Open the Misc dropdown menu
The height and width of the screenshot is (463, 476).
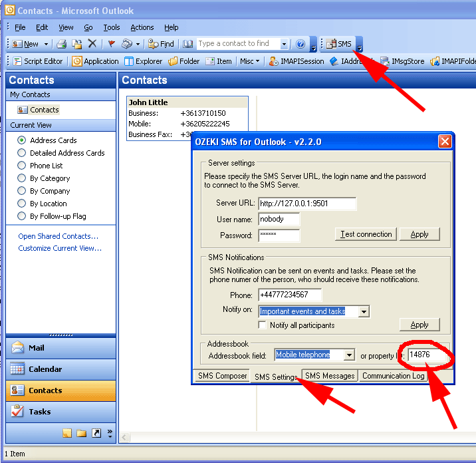pos(250,61)
